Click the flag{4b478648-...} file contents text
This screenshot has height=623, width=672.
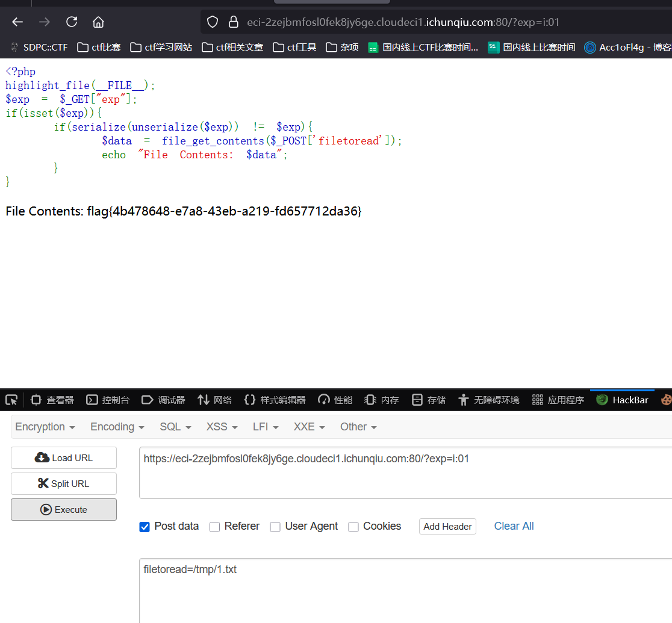224,211
